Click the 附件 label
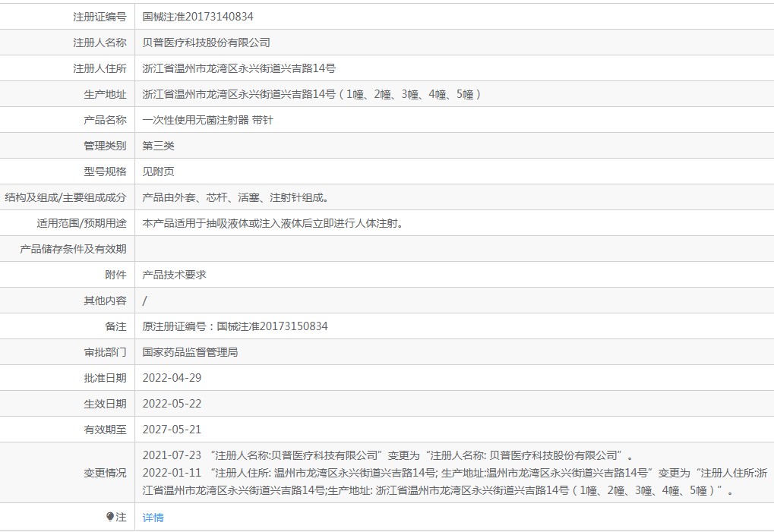 116,275
